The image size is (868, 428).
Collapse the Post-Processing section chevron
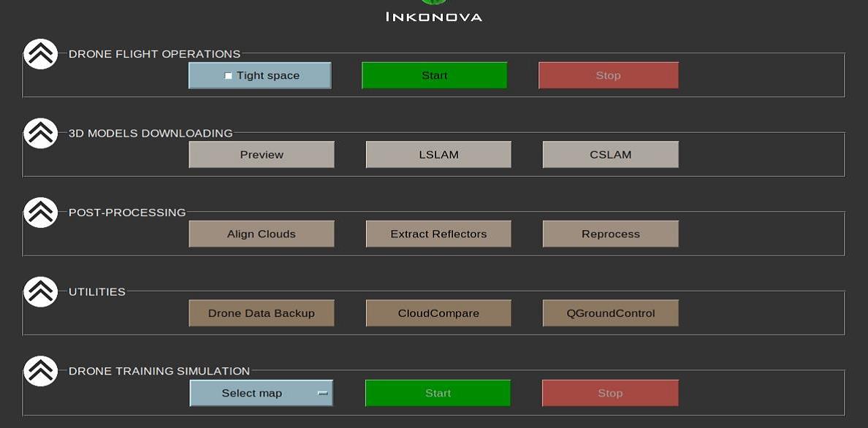[40, 213]
